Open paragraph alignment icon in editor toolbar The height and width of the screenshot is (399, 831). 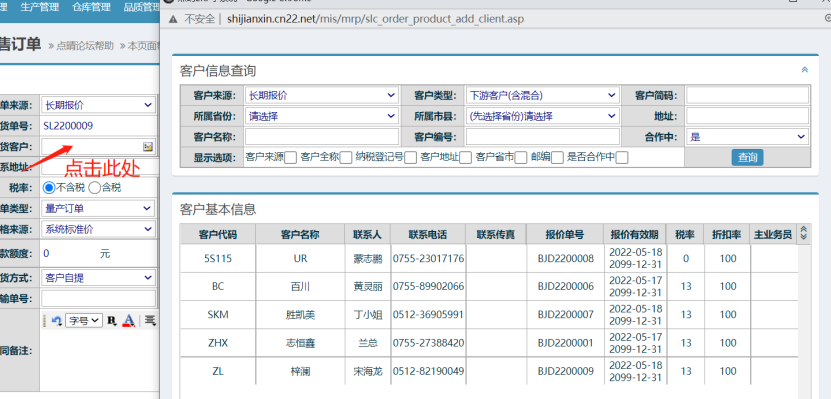151,320
